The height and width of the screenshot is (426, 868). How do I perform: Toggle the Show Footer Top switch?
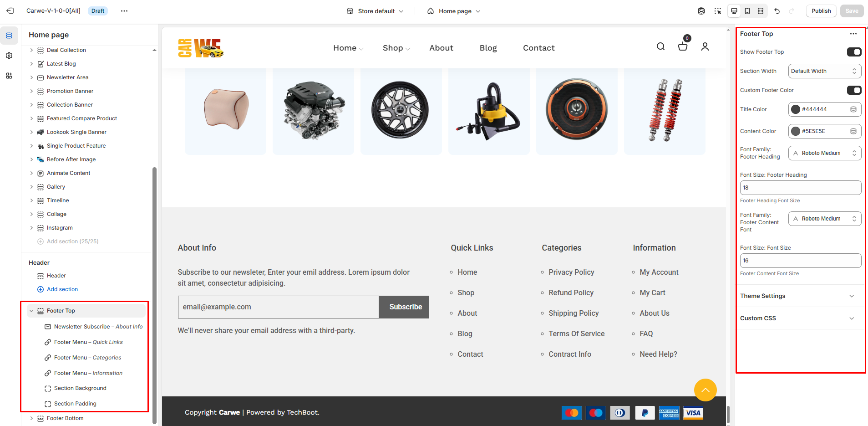[854, 52]
